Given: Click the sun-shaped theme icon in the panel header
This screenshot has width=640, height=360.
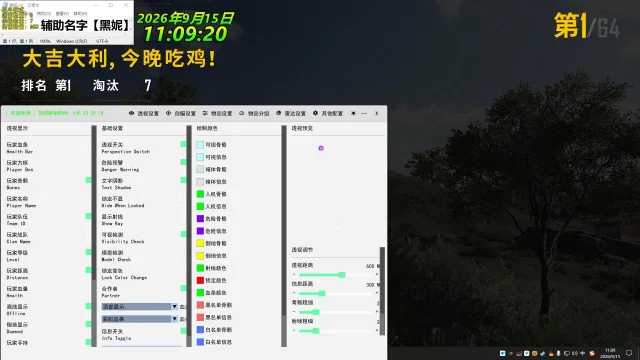Looking at the screenshot, I should 353,113.
